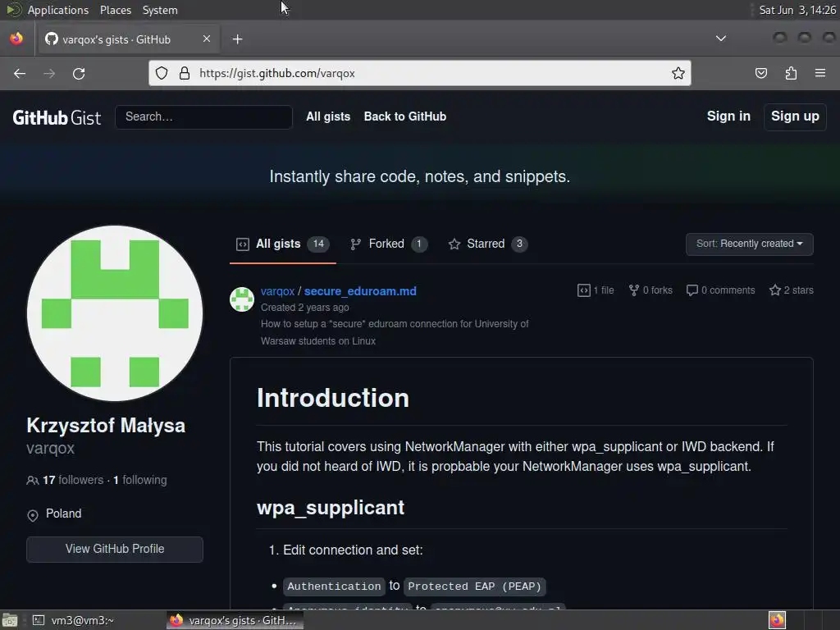Viewport: 840px width, 630px height.
Task: Click the forward navigation arrow
Action: 49,73
